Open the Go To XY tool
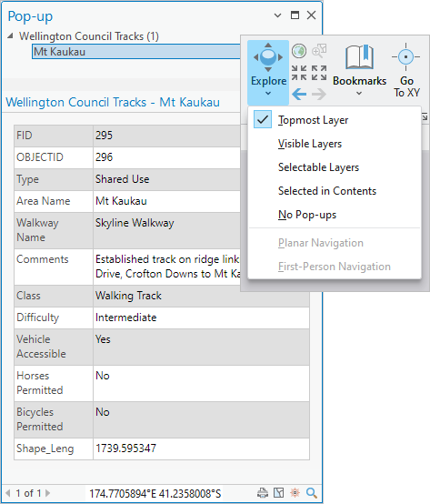This screenshot has width=430, height=504. [x=406, y=70]
